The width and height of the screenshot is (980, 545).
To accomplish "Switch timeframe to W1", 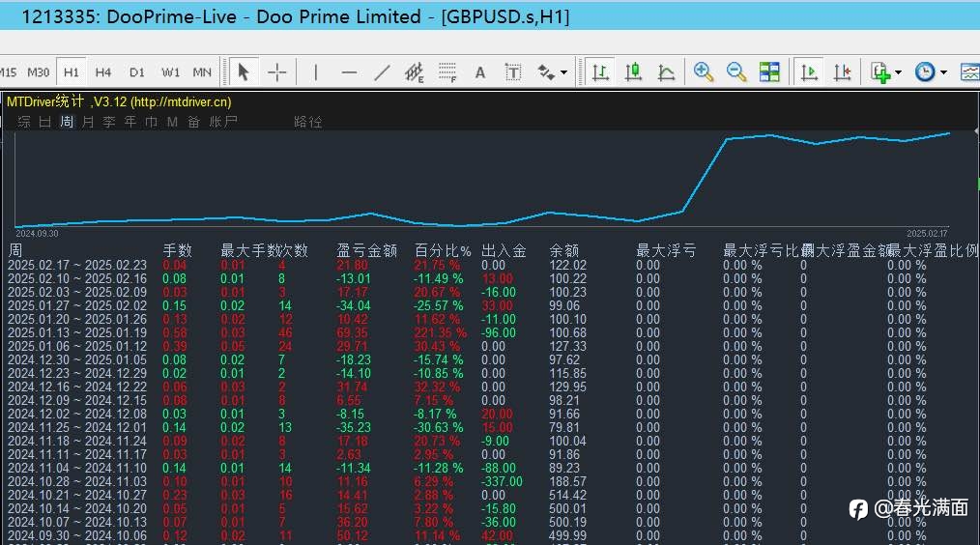I will point(170,72).
